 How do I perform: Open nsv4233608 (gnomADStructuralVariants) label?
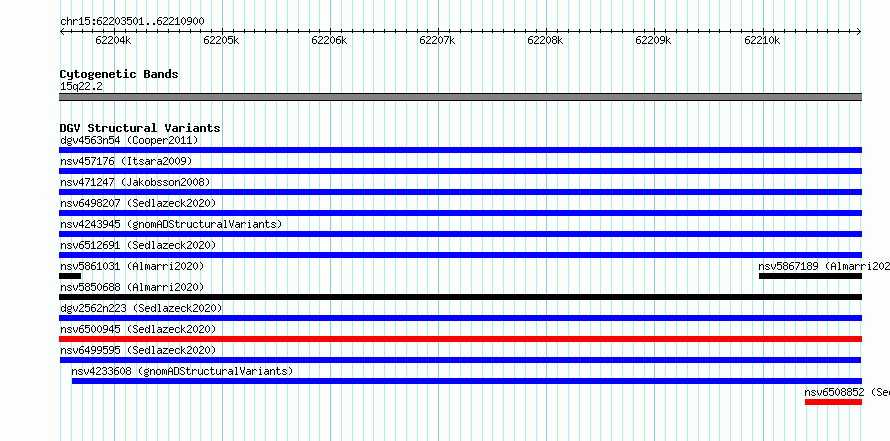[182, 371]
